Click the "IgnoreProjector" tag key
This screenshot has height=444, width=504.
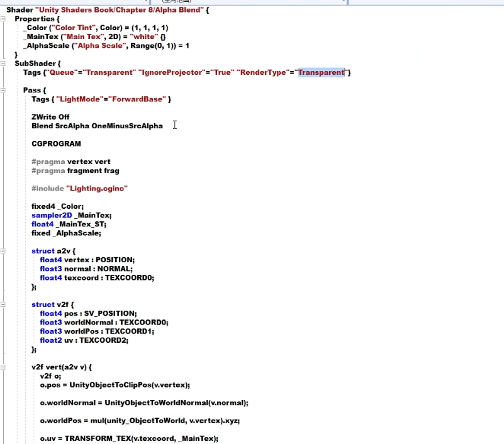[172, 72]
